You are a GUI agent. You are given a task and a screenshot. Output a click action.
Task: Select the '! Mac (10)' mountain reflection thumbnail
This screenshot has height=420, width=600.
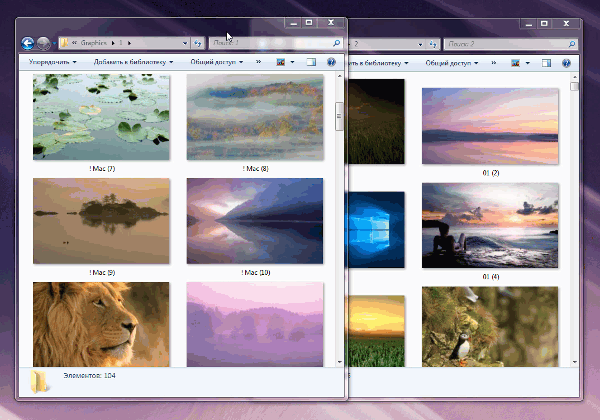[x=255, y=221]
